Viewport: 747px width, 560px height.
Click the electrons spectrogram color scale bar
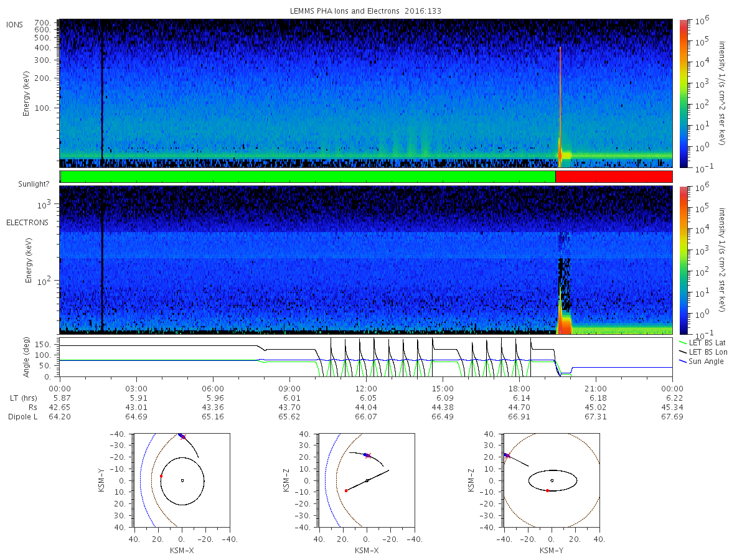[684, 259]
